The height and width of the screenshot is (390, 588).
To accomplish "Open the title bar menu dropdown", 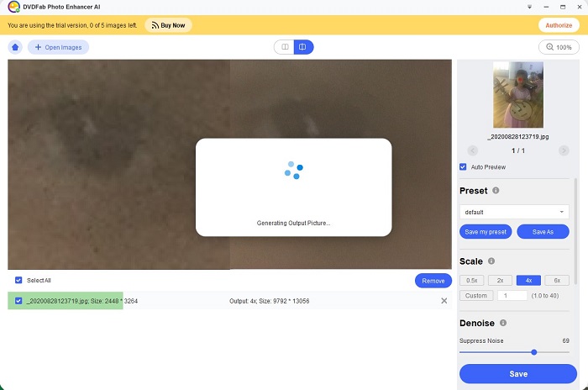I will pyautogui.click(x=528, y=7).
